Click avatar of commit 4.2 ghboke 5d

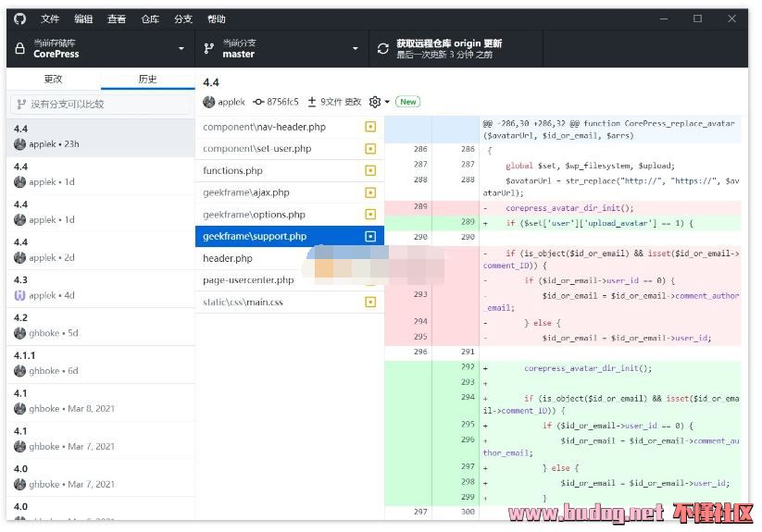[20, 333]
